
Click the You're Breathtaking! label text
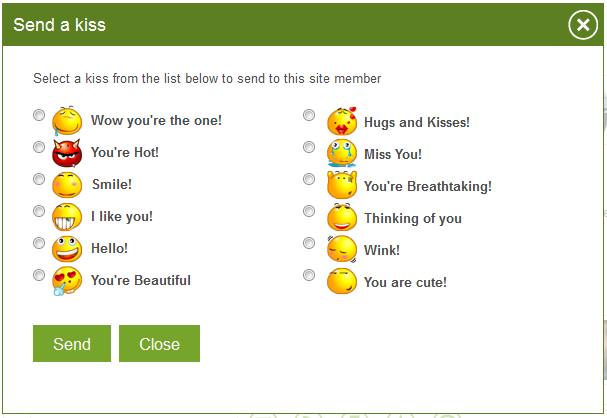click(428, 186)
